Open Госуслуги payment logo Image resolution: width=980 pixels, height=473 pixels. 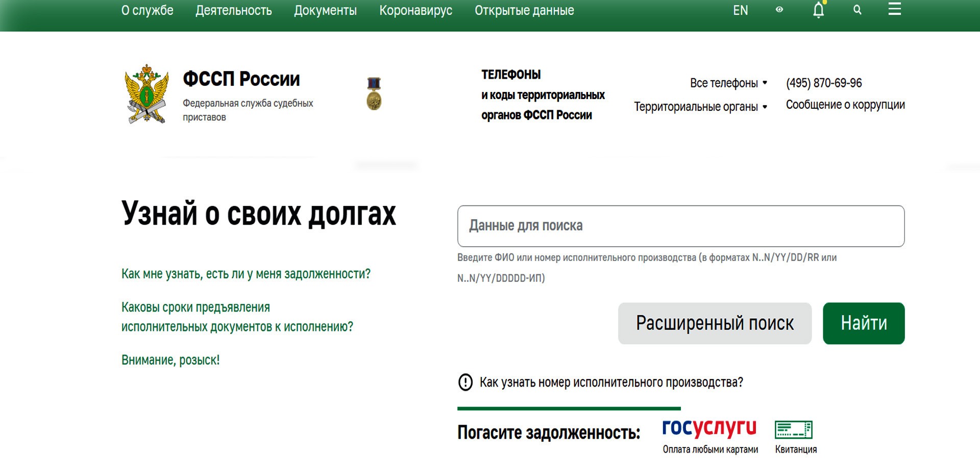pyautogui.click(x=709, y=428)
